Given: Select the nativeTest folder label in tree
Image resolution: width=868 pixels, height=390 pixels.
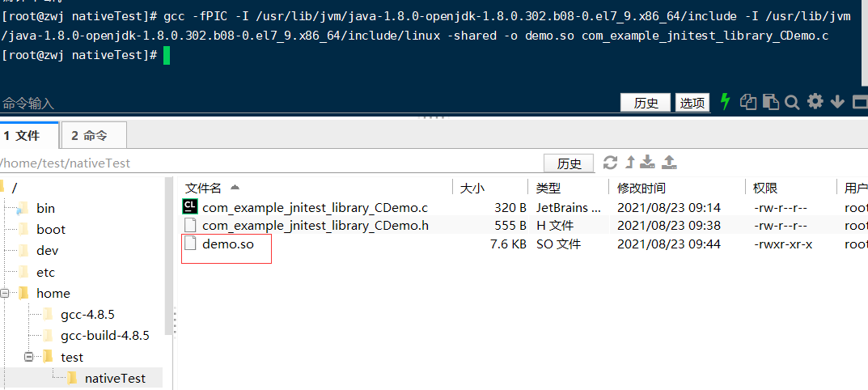Looking at the screenshot, I should (115, 379).
